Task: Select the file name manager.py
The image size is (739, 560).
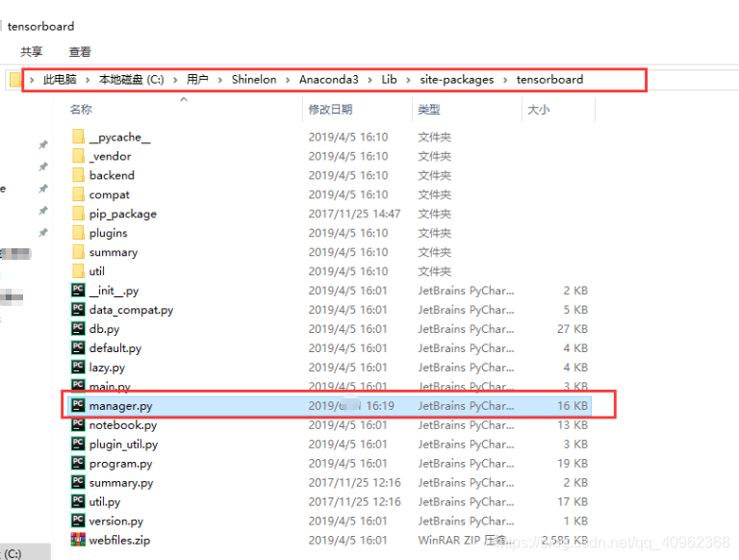Action: tap(120, 406)
